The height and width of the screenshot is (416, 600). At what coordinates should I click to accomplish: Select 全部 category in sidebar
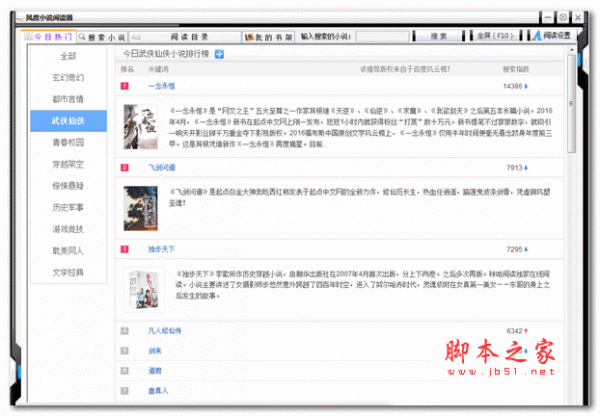tap(68, 56)
